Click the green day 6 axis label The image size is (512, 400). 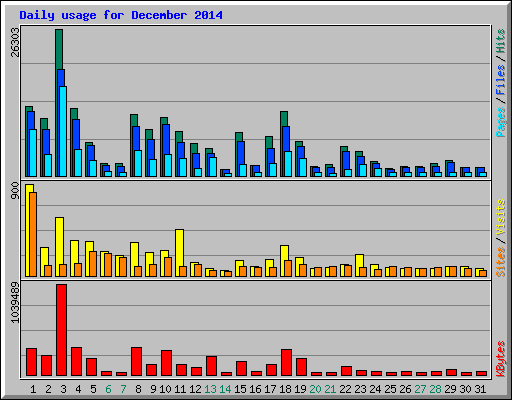[108, 389]
